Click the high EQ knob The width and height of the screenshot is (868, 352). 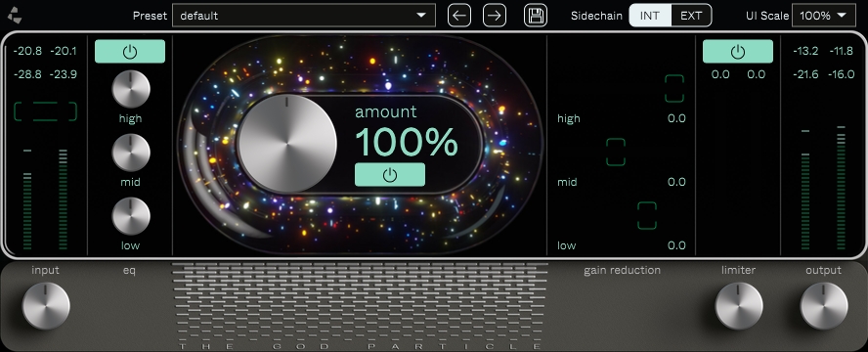[131, 89]
